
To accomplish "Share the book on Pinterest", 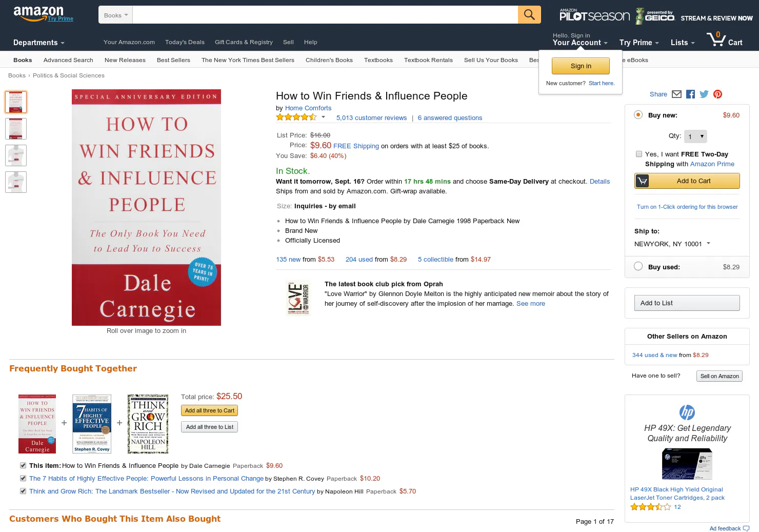I will click(x=718, y=94).
